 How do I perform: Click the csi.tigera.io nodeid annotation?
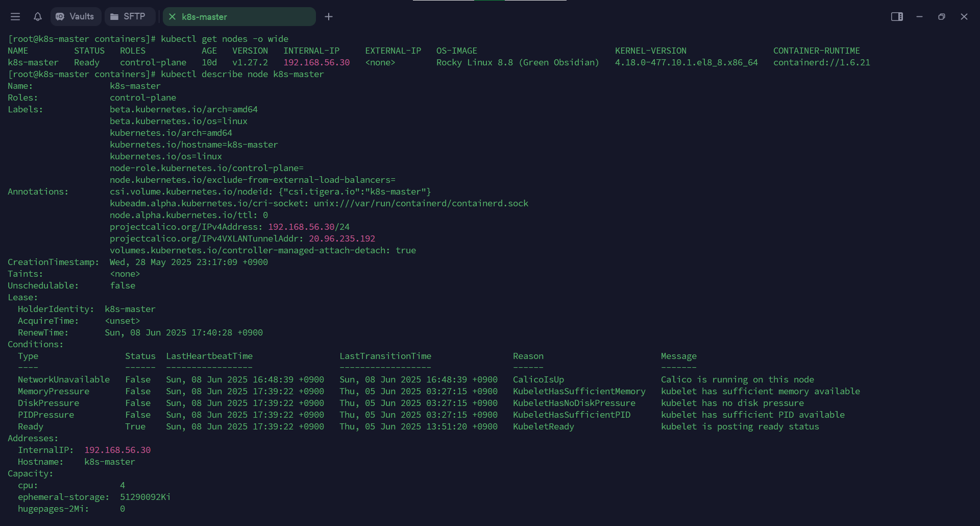[271, 192]
